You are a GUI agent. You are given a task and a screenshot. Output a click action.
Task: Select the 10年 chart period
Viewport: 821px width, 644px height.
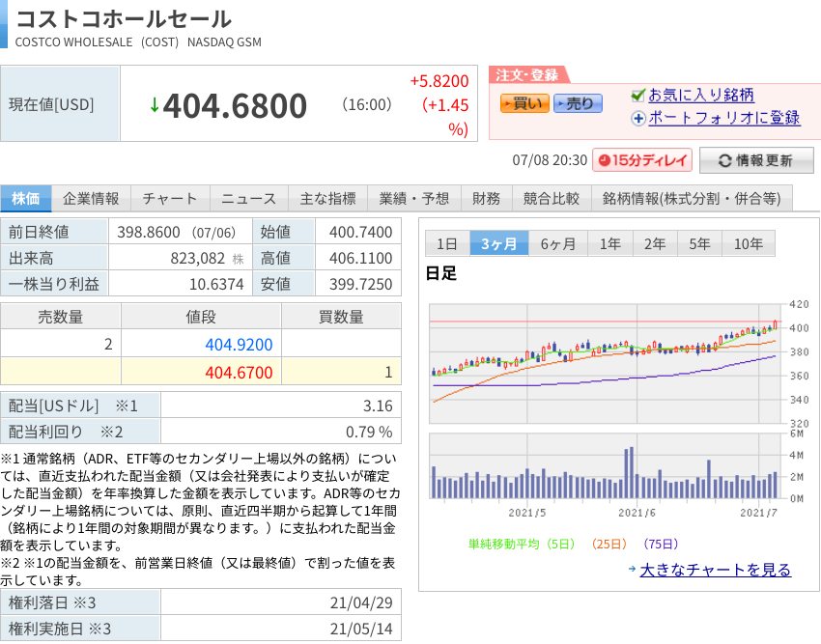tap(749, 243)
